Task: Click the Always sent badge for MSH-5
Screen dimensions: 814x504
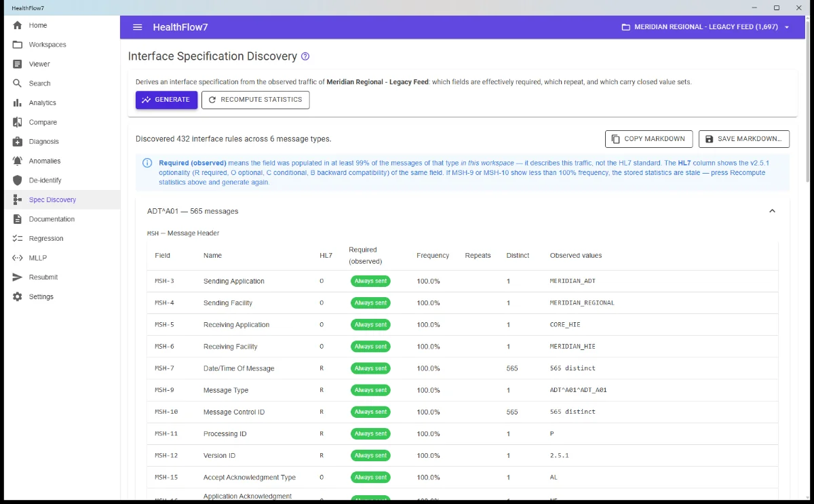Action: click(370, 325)
